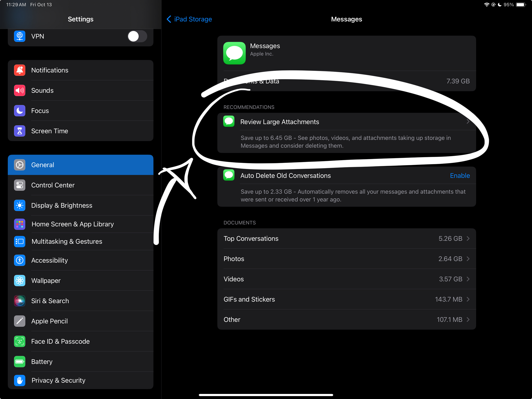Open Face ID & Passcode settings
Screen dimensions: 532x399
click(81, 341)
